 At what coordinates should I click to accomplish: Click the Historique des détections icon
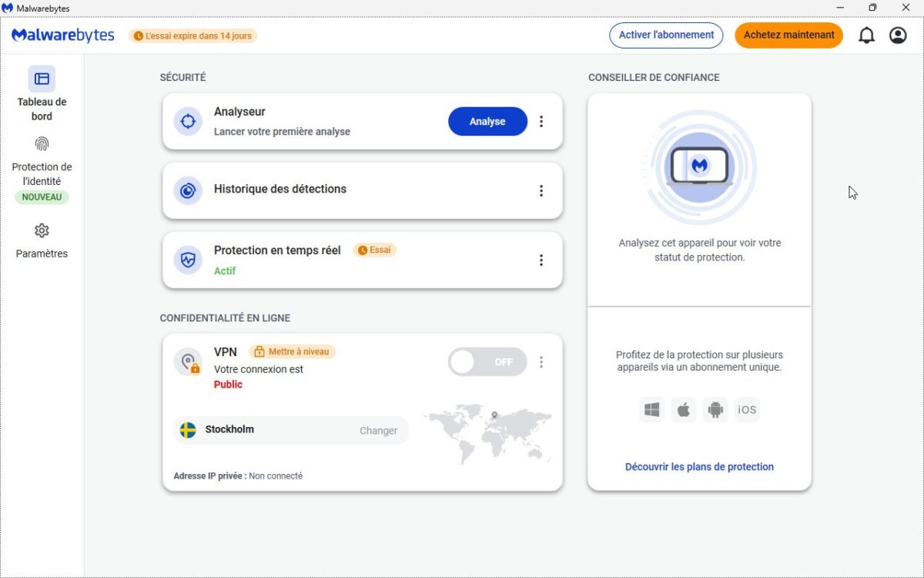[187, 190]
